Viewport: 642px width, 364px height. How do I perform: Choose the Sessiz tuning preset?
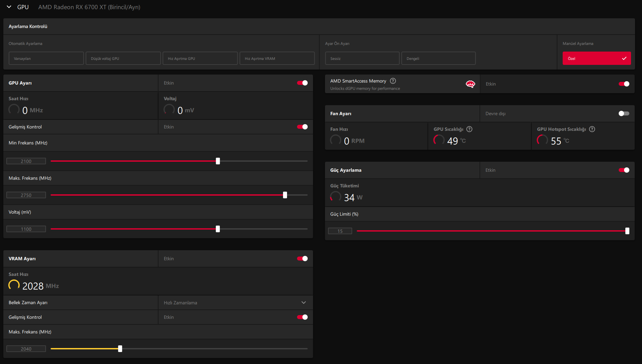click(362, 58)
